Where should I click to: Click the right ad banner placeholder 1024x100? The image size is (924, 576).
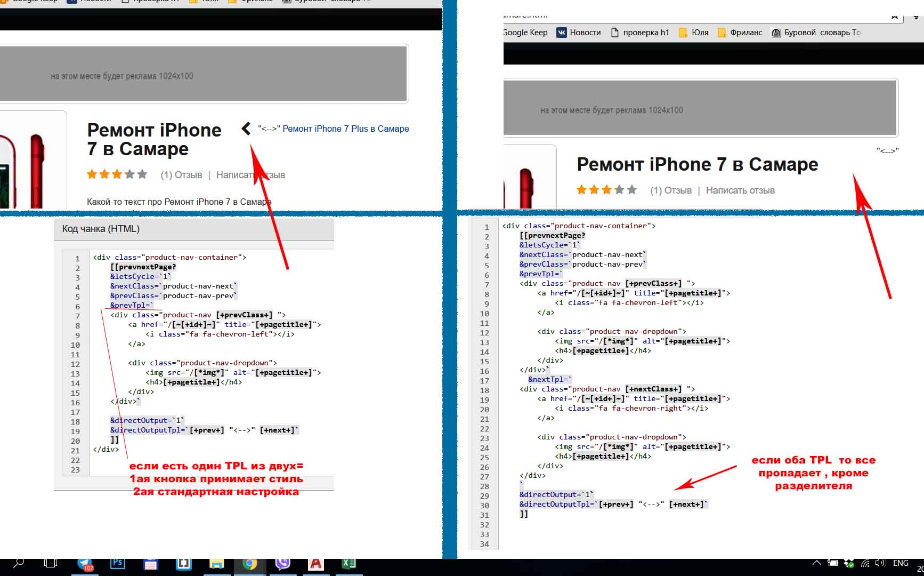pos(700,108)
